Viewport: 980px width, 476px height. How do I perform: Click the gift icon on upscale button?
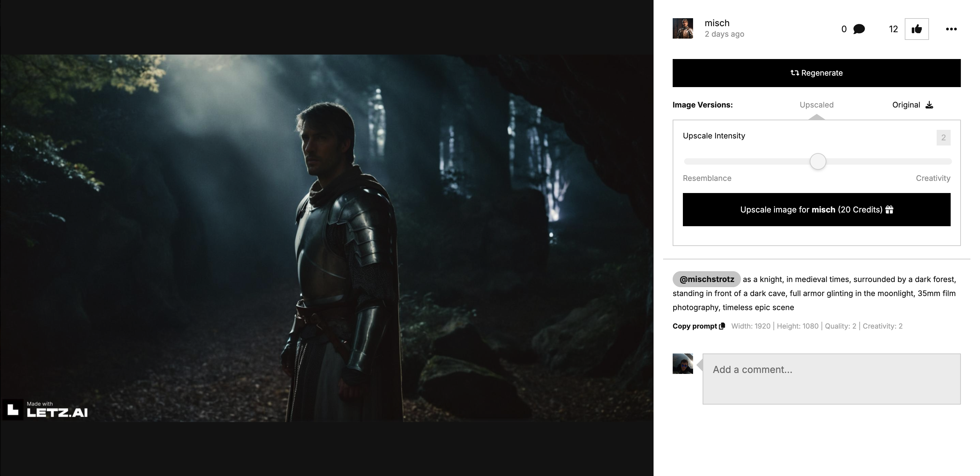[x=889, y=209]
